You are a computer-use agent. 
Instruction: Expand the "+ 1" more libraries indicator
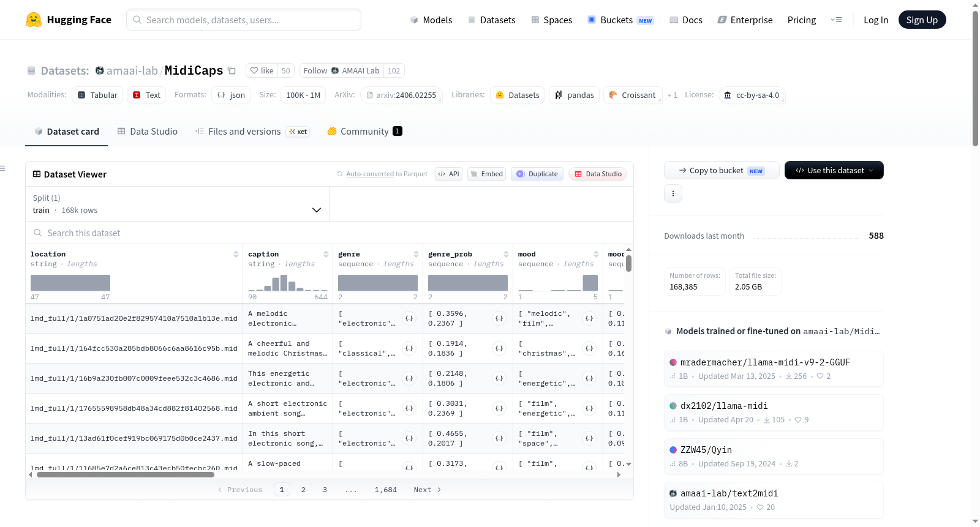[x=672, y=95]
